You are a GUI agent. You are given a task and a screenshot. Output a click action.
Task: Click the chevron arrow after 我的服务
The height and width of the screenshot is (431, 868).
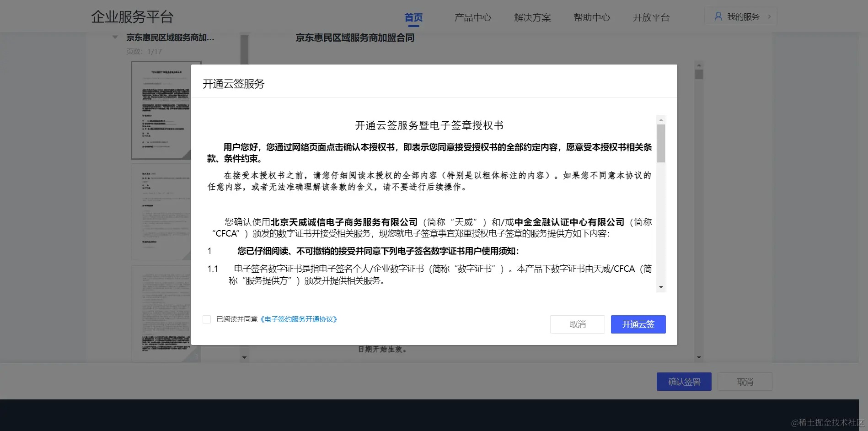coord(770,17)
